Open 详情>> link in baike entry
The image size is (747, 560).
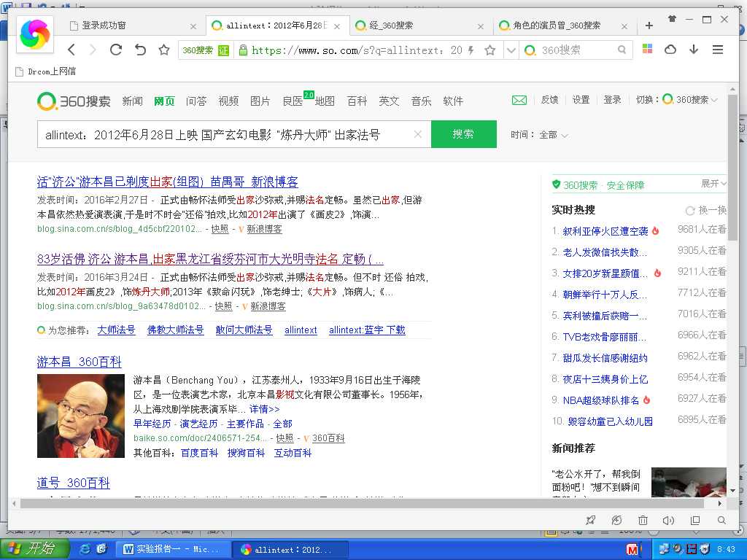click(264, 409)
